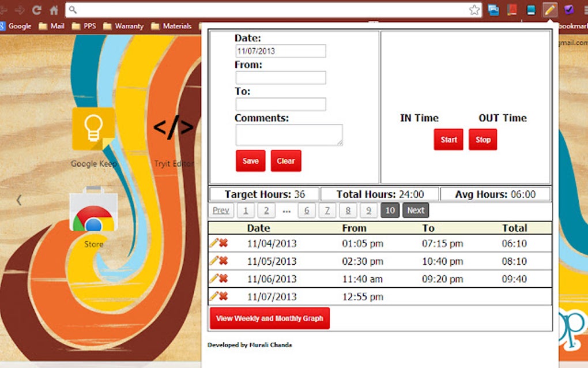Delete the 11/07/2013 time entry
Image resolution: width=588 pixels, height=368 pixels.
[224, 296]
